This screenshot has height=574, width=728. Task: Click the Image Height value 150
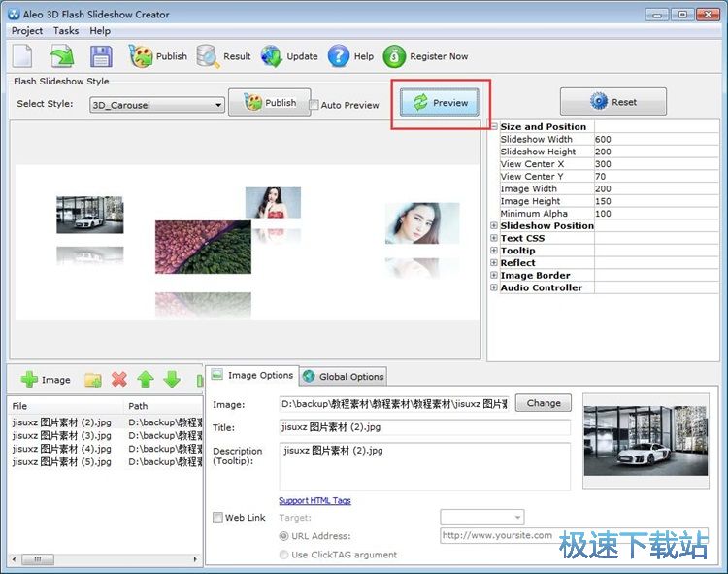point(656,201)
